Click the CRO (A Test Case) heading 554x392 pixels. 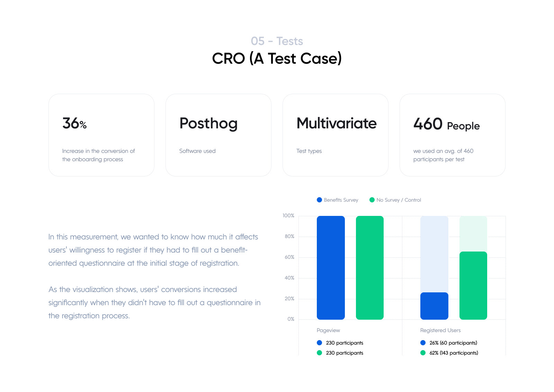coord(277,58)
